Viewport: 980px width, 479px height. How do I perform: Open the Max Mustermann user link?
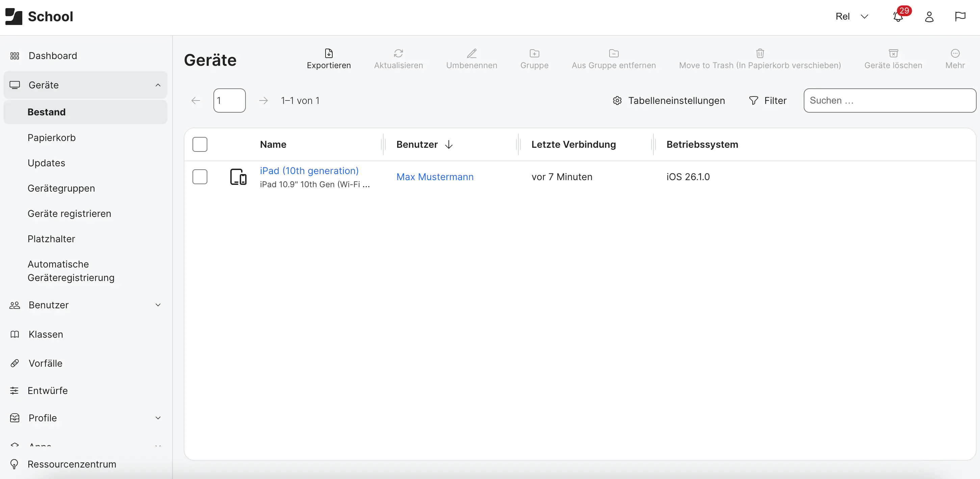435,176
